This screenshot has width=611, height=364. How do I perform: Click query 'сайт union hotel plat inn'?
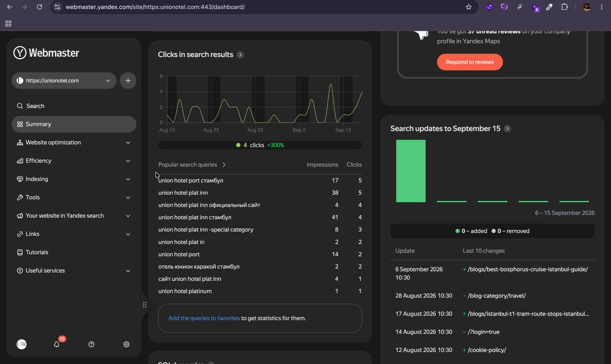click(190, 279)
